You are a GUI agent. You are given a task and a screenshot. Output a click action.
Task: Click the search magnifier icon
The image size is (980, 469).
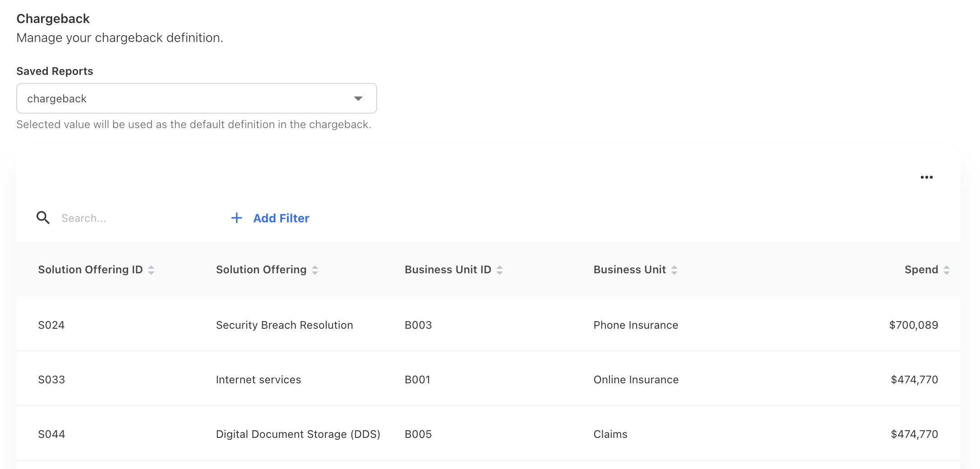tap(43, 218)
